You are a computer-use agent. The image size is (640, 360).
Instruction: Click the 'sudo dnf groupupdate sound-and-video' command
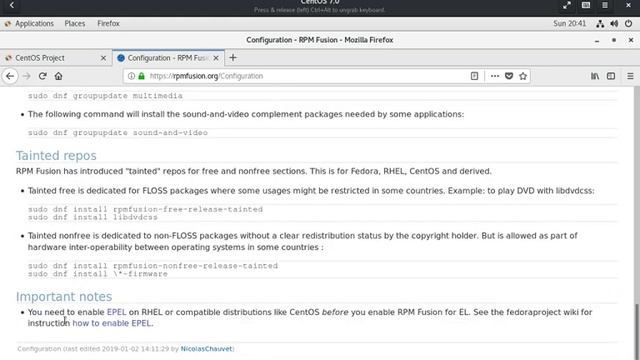coord(118,133)
